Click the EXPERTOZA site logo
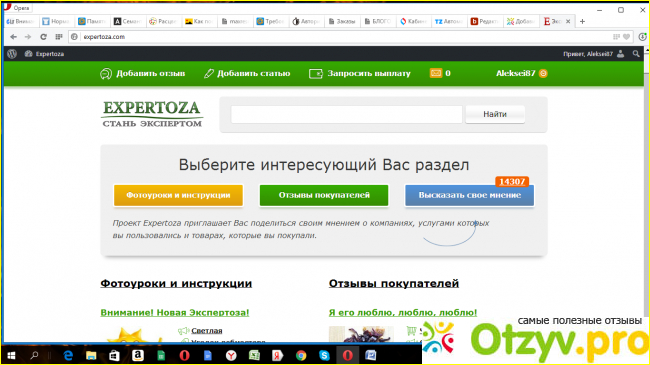 [152, 114]
